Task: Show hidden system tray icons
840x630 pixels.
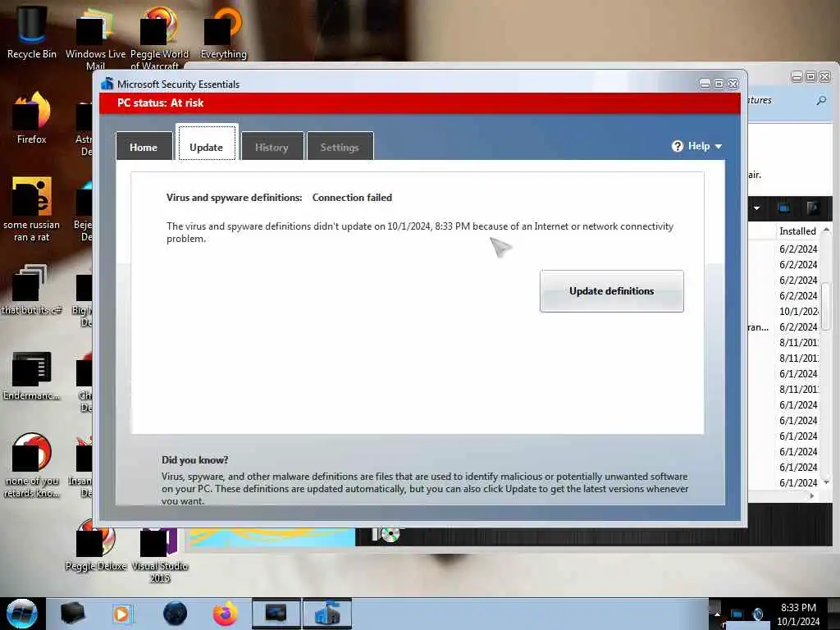Action: coord(717,614)
